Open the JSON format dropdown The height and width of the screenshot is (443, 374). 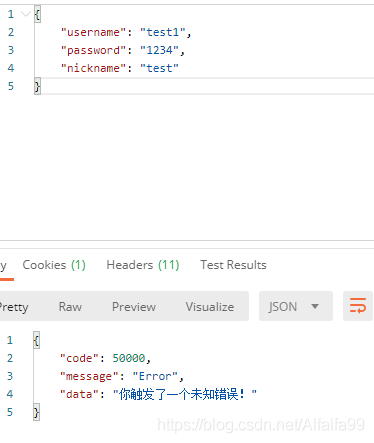(296, 306)
